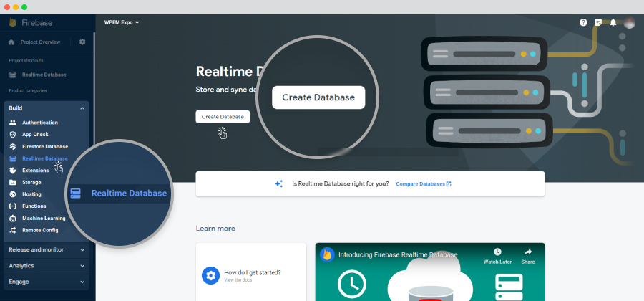Select Realtime Database in Build list
The image size is (644, 301).
45,158
